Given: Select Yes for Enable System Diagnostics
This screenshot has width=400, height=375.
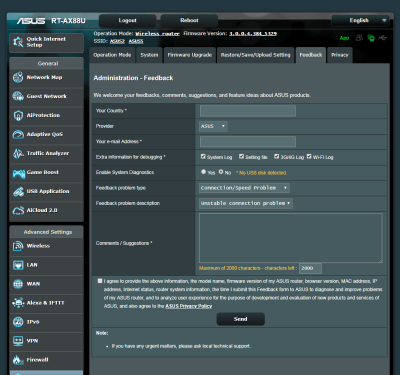Looking at the screenshot, I should (203, 172).
